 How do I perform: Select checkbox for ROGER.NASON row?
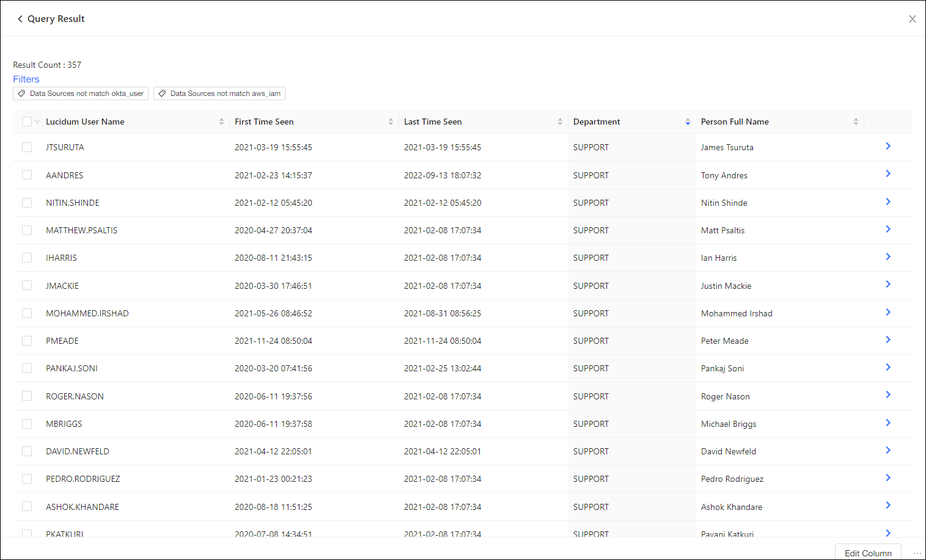[x=27, y=396]
